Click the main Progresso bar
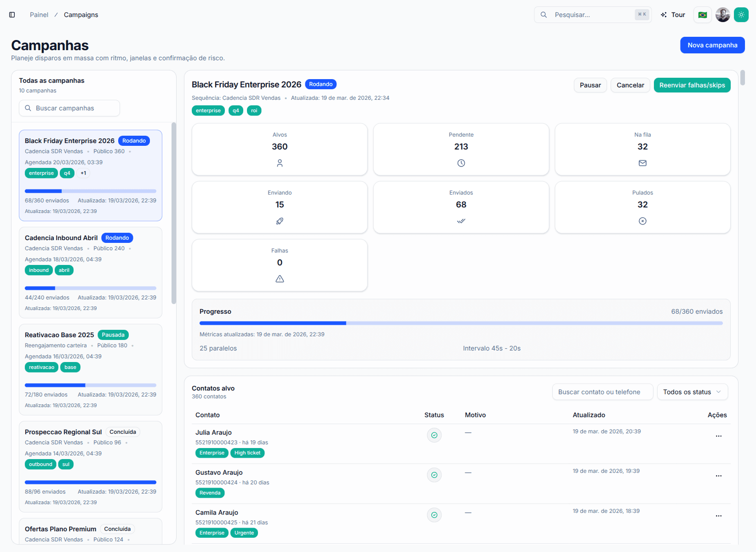The height and width of the screenshot is (552, 756). pos(461,323)
